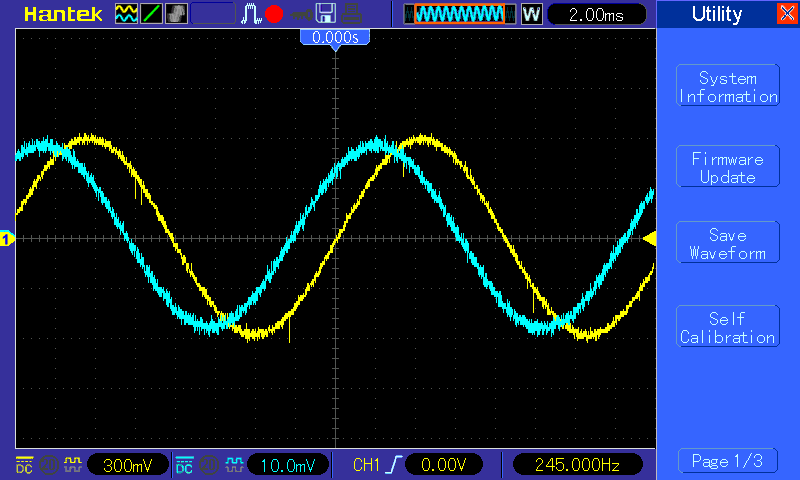The height and width of the screenshot is (480, 800).
Task: Click the W window mode icon
Action: (532, 14)
